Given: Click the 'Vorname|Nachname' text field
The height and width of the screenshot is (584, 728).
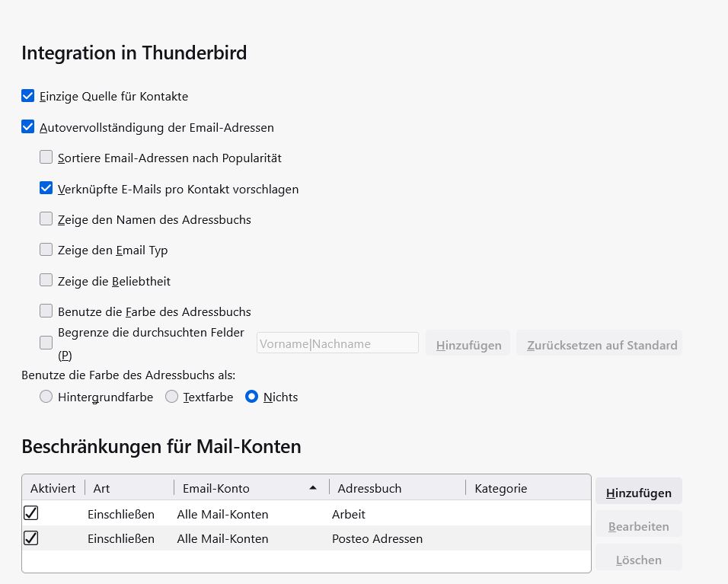Looking at the screenshot, I should tap(337, 343).
